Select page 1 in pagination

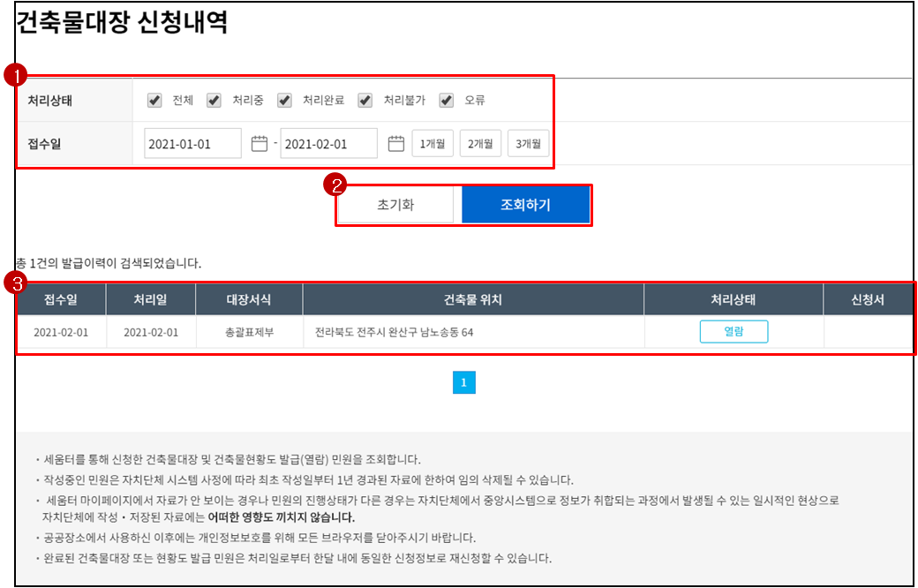465,382
